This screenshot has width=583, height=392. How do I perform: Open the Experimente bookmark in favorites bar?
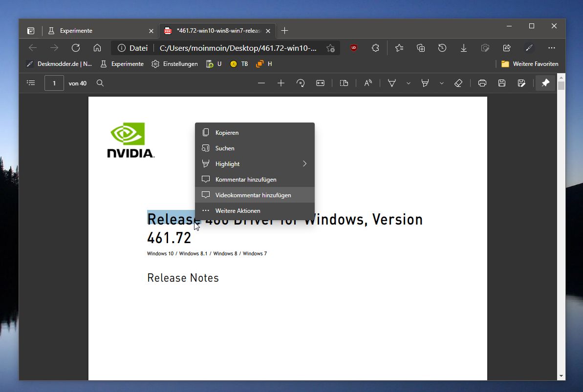[x=122, y=64]
